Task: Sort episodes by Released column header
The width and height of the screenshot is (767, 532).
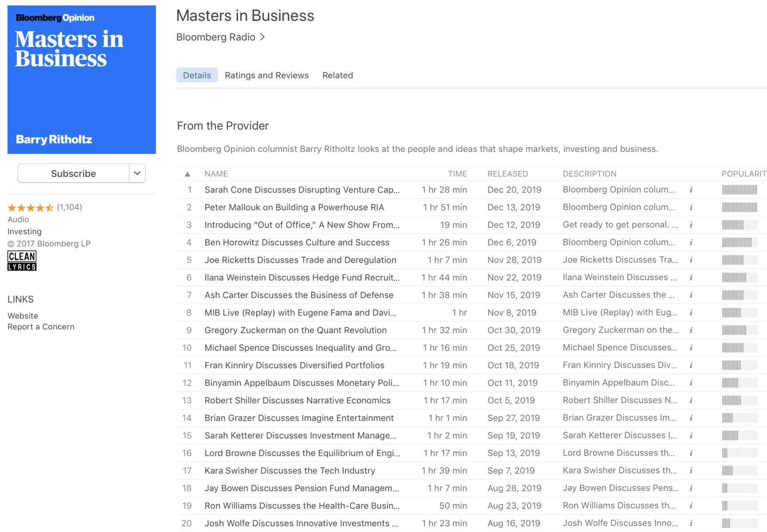Action: 508,174
